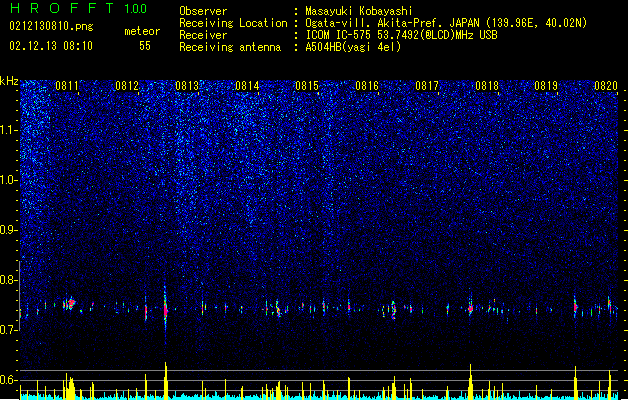Click the 0.9 kHz axis label
This screenshot has width=629, height=400.
(9, 230)
